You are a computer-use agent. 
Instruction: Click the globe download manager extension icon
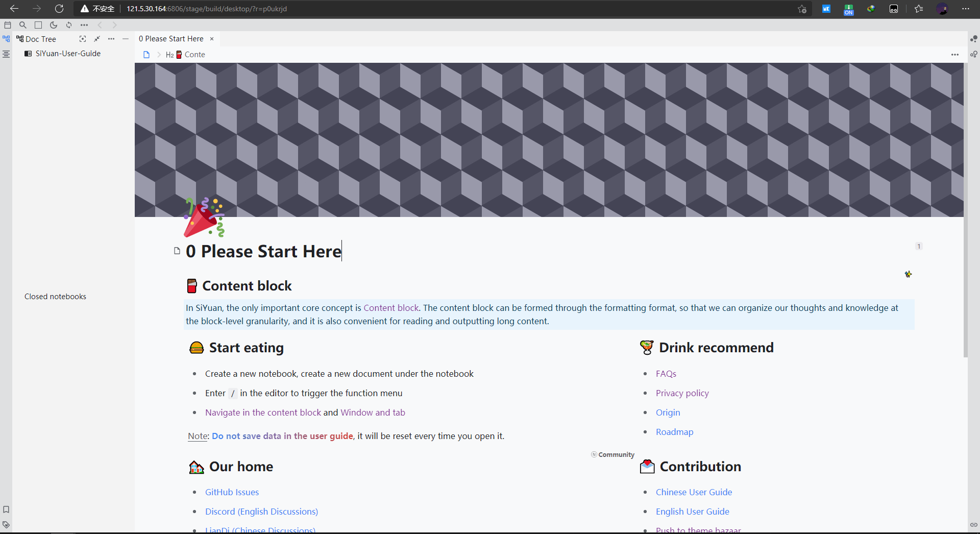871,9
